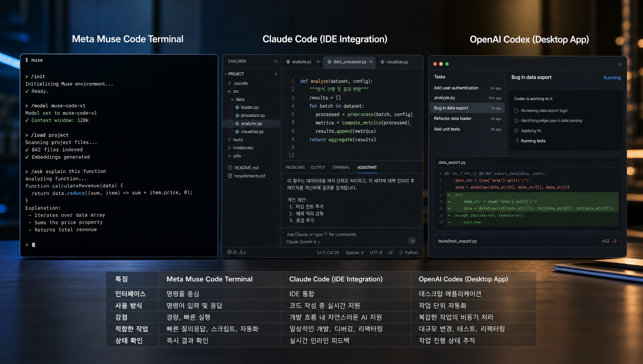This screenshot has height=364, width=643.
Task: Click the circular first status bar icon in the IDE
Action: coord(229,252)
